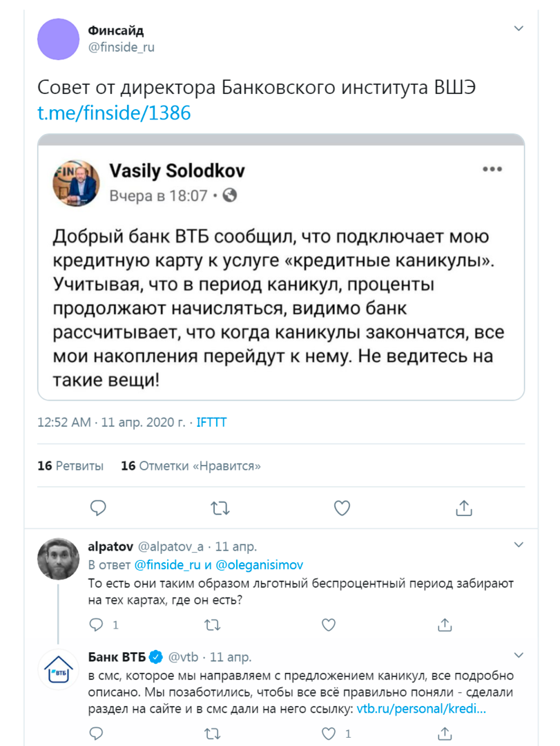Reply to Банк ВТБ's comment

[x=97, y=733]
